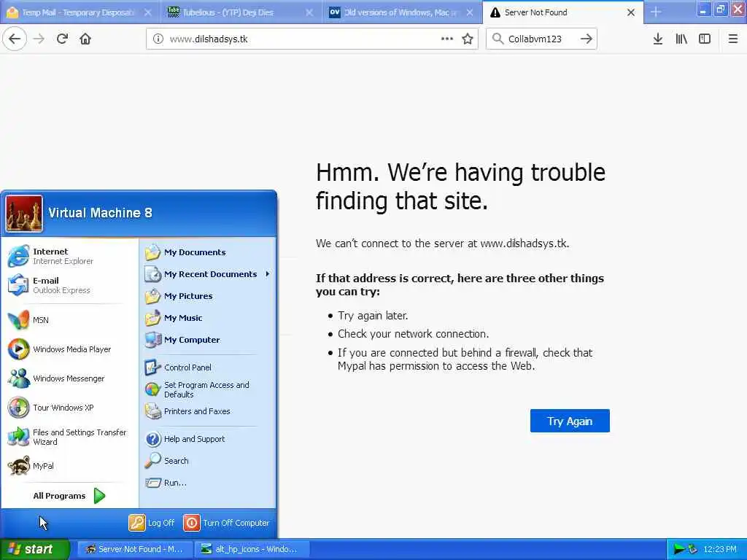The image size is (747, 560).
Task: Switch to Old versions of Windows tab
Action: pyautogui.click(x=401, y=12)
